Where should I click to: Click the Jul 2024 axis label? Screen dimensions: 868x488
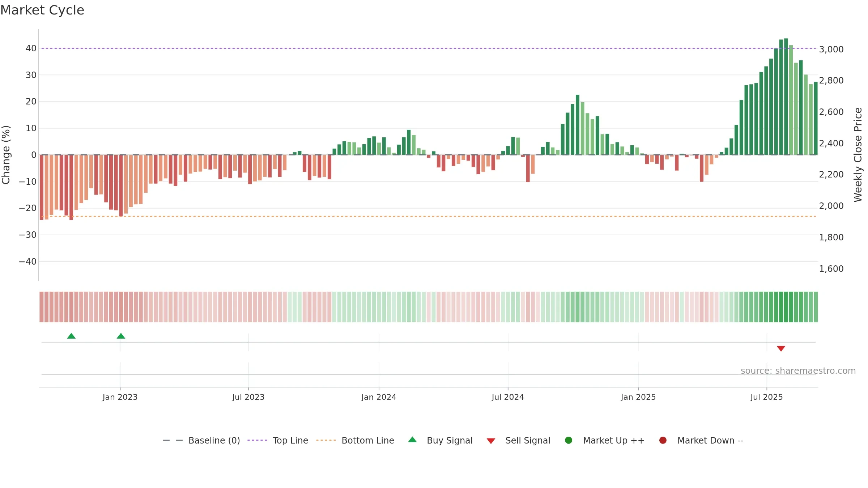508,397
